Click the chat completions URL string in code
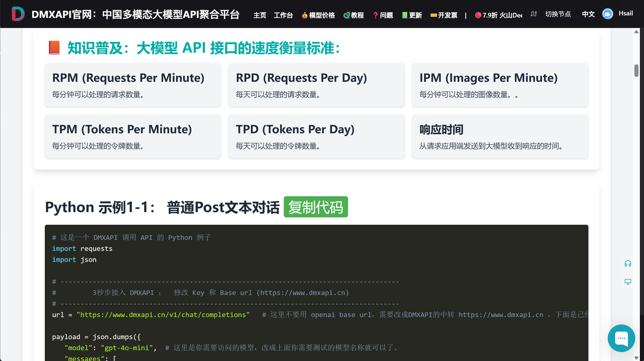This screenshot has height=361, width=644. coord(163,315)
